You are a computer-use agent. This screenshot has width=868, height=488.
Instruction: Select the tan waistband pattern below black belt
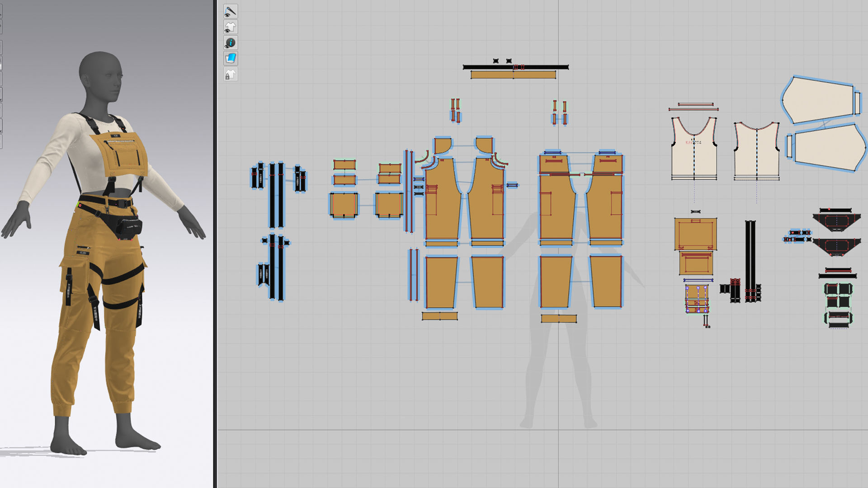513,75
